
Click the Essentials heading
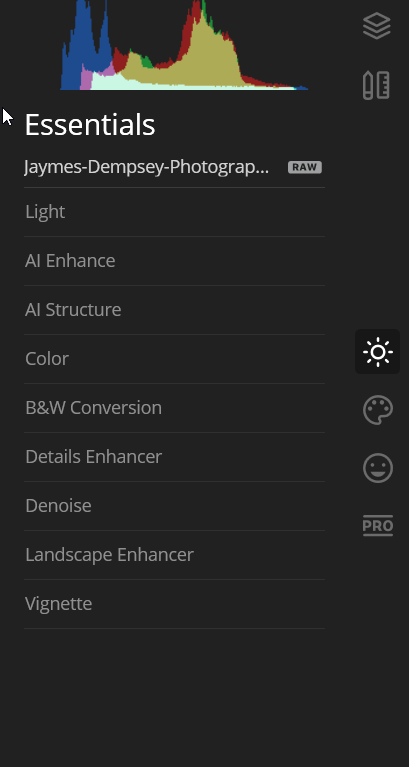90,124
